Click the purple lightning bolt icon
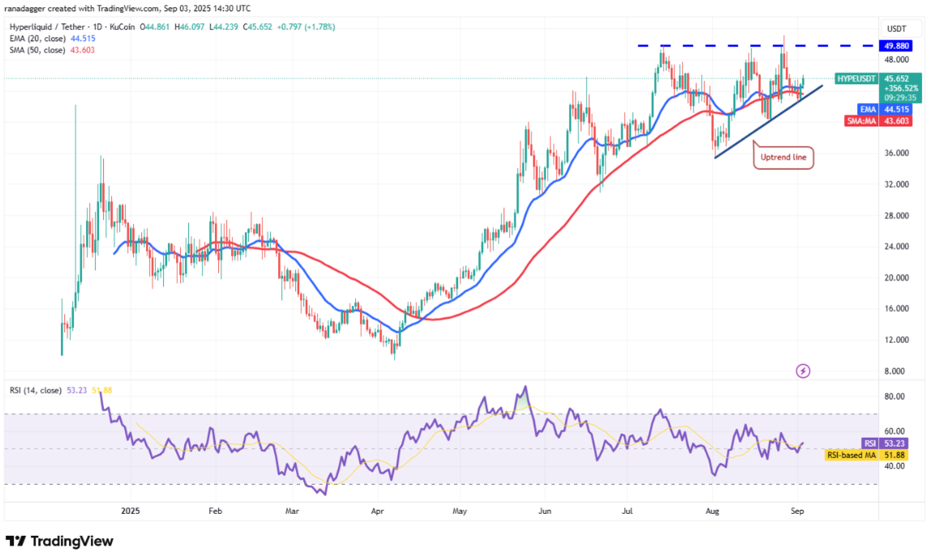This screenshot has height=560, width=930. (803, 370)
